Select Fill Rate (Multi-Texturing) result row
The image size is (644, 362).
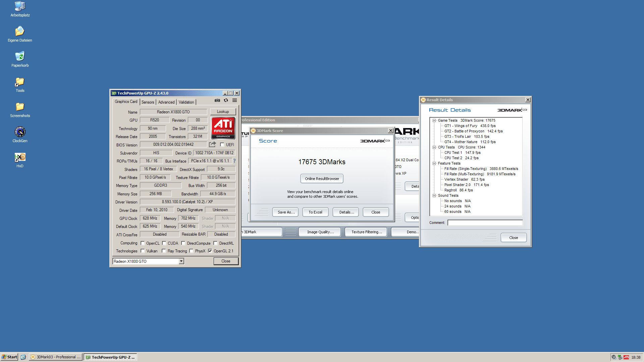[x=480, y=174]
